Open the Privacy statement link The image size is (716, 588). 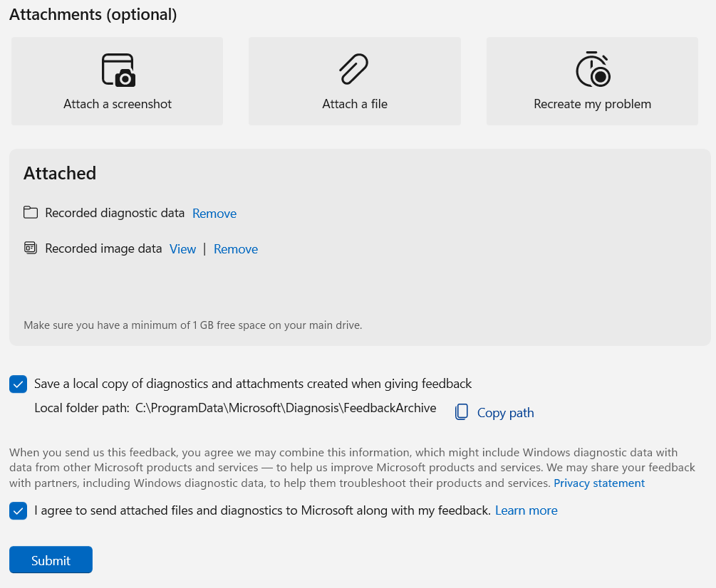click(x=599, y=483)
